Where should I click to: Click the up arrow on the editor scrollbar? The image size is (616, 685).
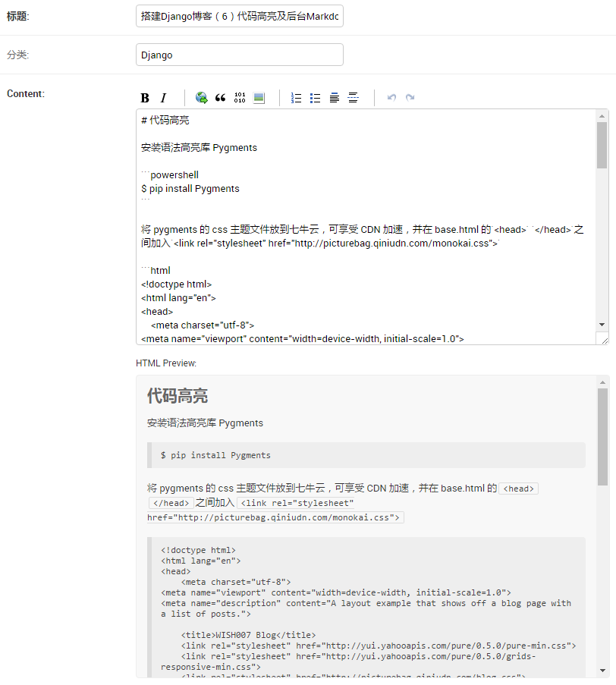[603, 115]
